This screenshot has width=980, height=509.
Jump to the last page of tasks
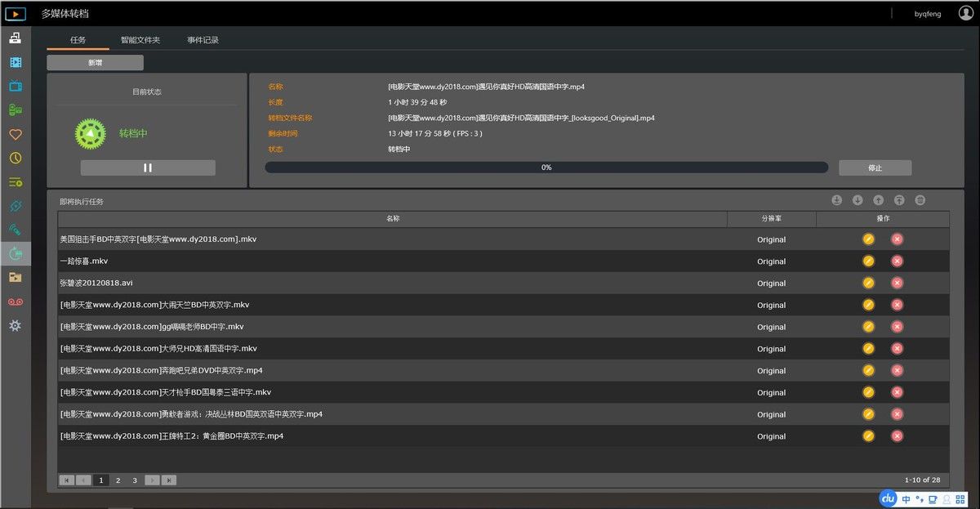click(x=169, y=480)
